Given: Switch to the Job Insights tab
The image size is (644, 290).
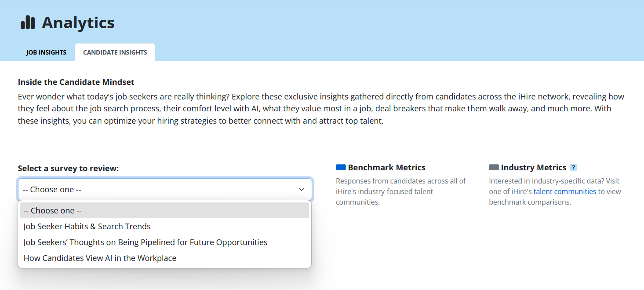Looking at the screenshot, I should (x=46, y=52).
